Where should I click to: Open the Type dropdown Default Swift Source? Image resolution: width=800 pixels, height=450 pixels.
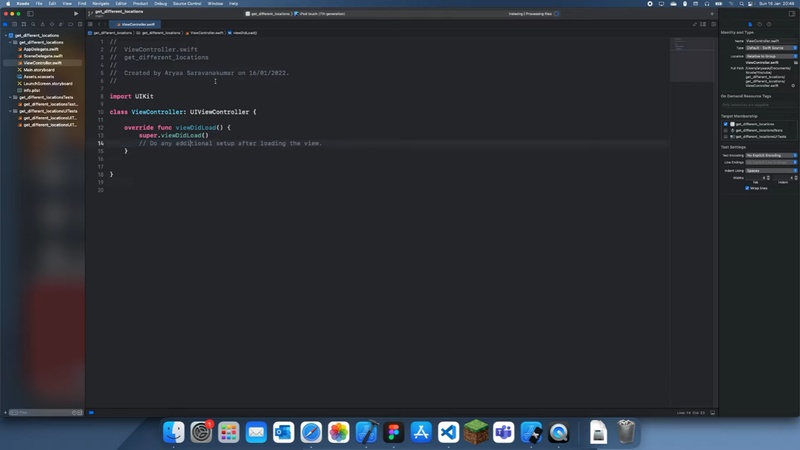point(771,47)
